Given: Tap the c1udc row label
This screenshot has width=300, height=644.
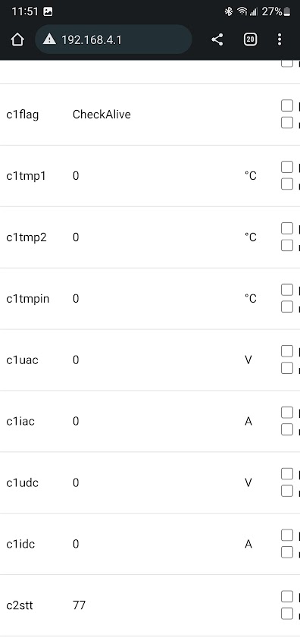Looking at the screenshot, I should click(23, 482).
